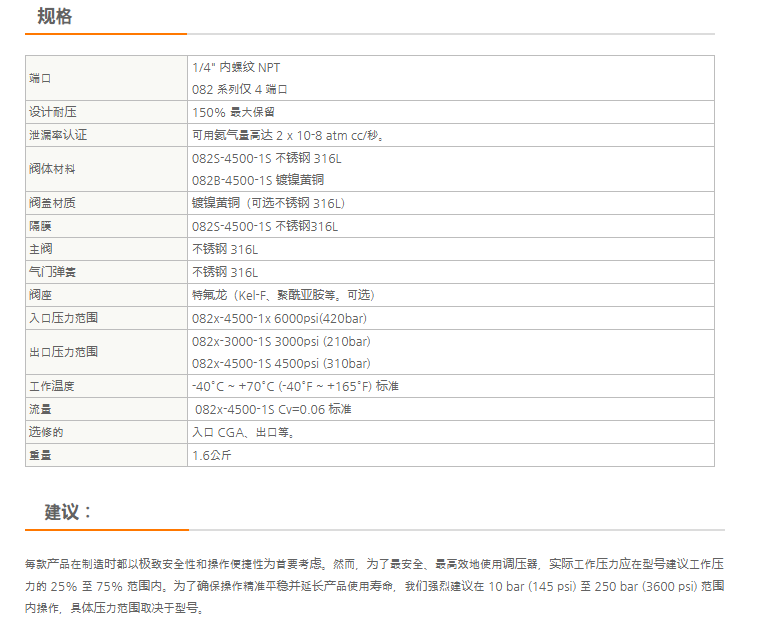Click the 隔膜 row label
This screenshot has height=628, width=761.
(40, 226)
